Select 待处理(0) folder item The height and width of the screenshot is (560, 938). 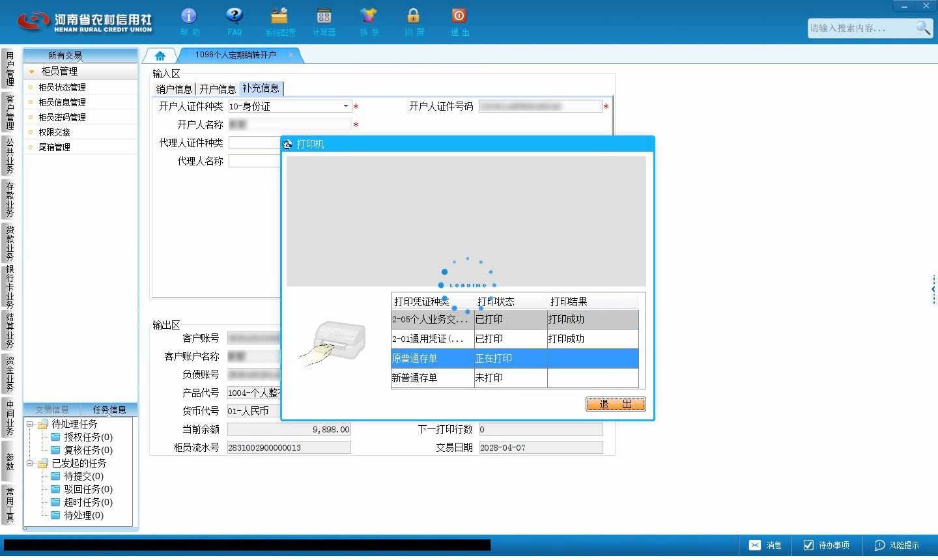pos(77,515)
